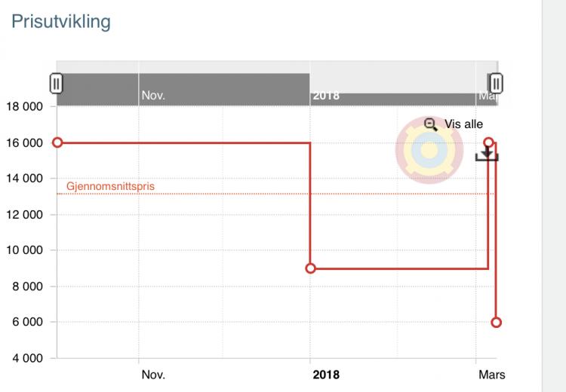Click the Nov. label inside the scrollbar
The image size is (566, 392).
[153, 95]
